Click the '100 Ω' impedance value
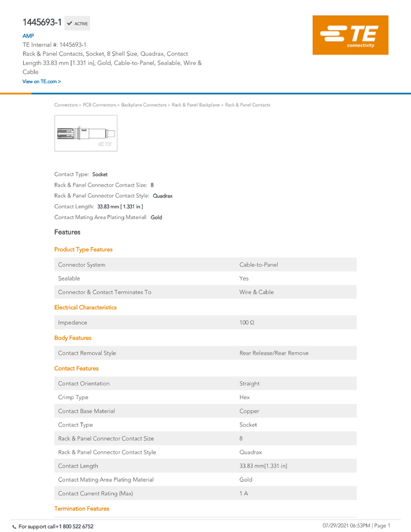 coord(247,323)
